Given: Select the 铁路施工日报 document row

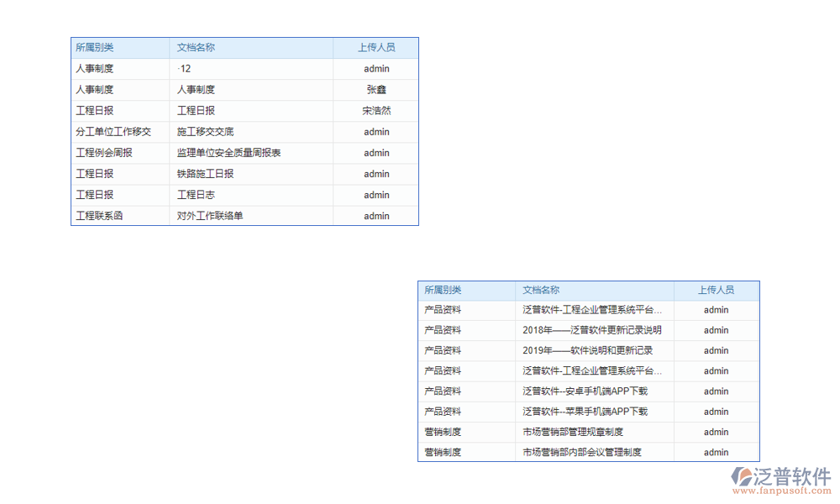Looking at the screenshot, I should 205,174.
